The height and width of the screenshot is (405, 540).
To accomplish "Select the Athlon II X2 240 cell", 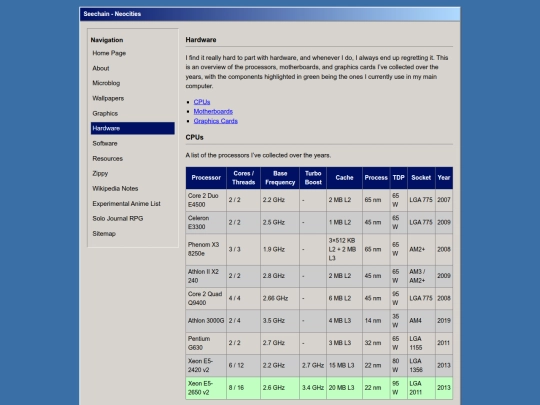I will [x=206, y=276].
